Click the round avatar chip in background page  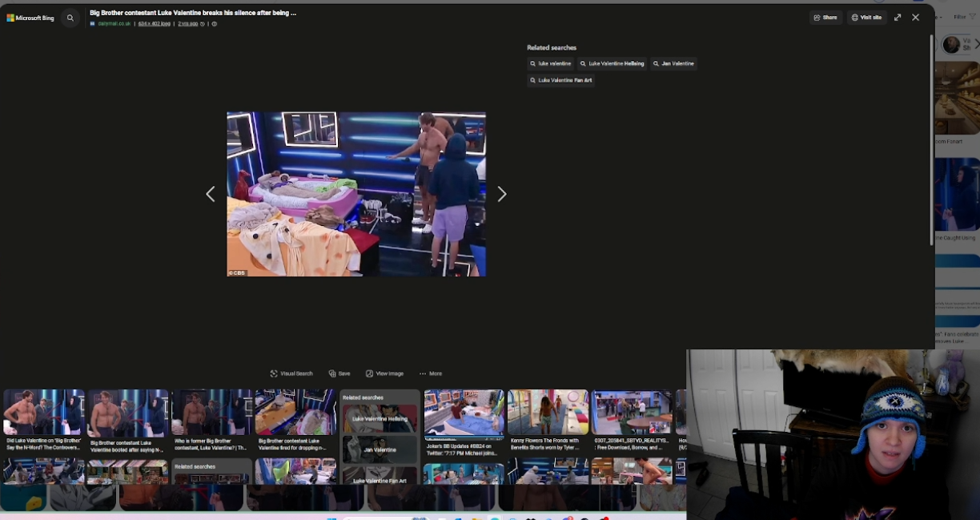[x=951, y=45]
